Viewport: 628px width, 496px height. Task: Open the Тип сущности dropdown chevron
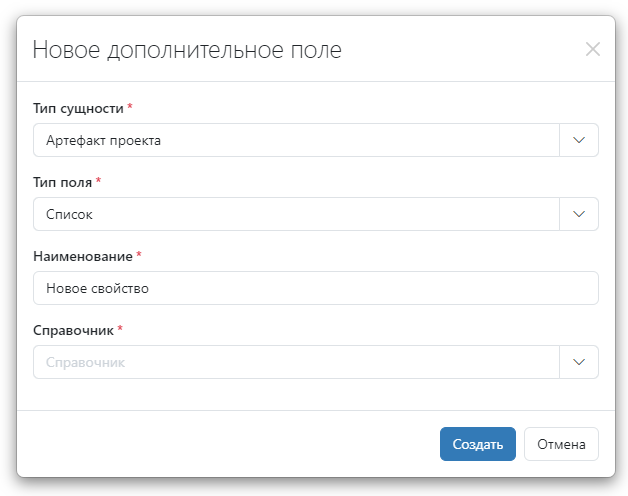(x=579, y=140)
